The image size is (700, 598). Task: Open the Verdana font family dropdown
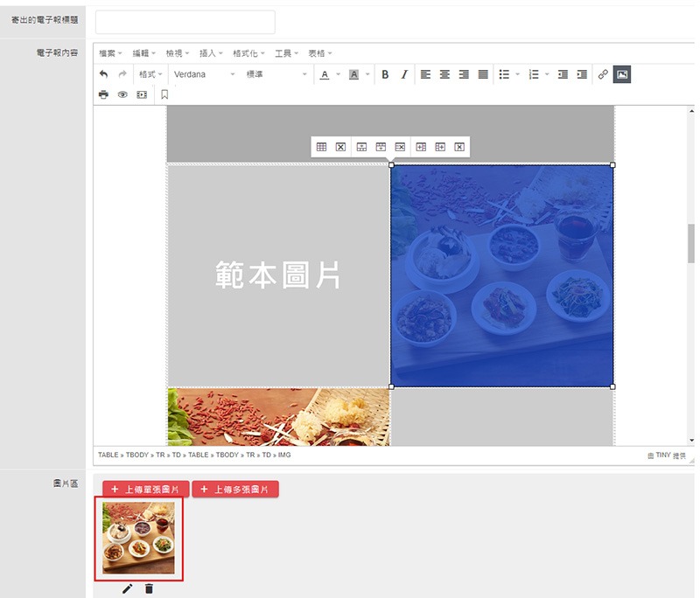click(x=204, y=75)
